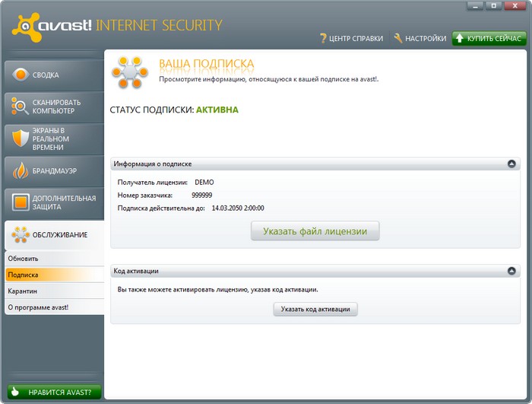Click the Подписка действительна до label
The image size is (532, 404).
point(161,208)
